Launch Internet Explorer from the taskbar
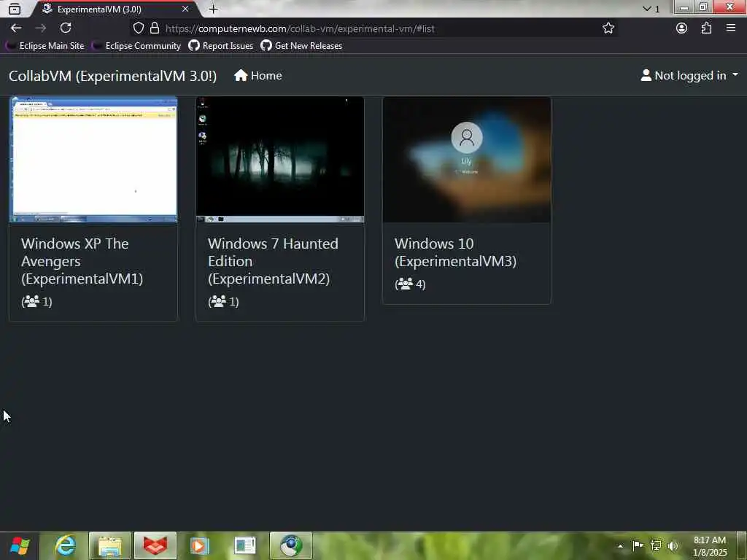 coord(65,545)
